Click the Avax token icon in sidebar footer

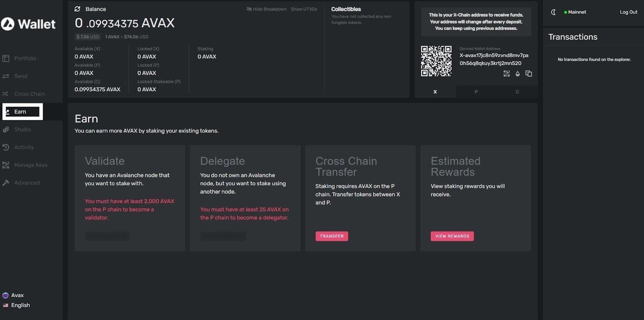(6, 295)
